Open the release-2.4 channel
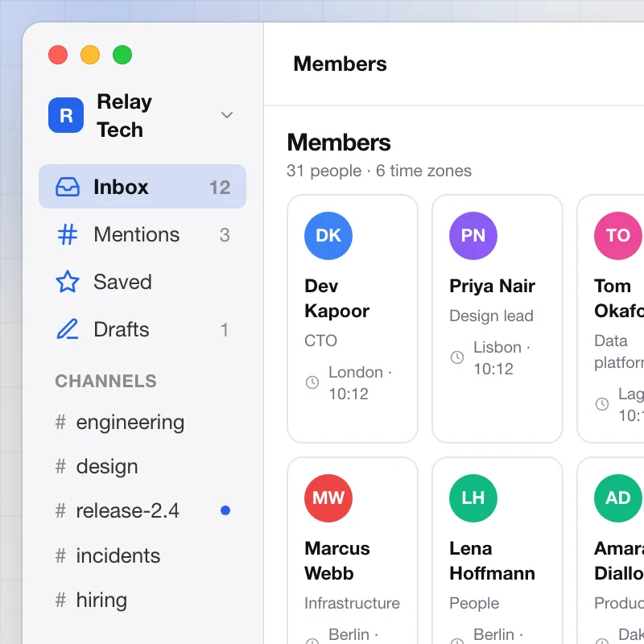The image size is (644, 644). [x=142, y=511]
